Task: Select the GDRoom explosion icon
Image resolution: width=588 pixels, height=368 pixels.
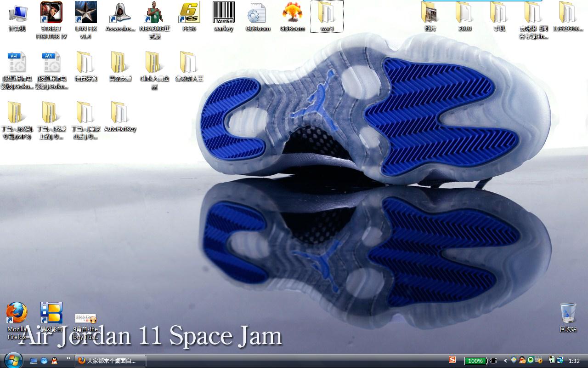Action: (292, 17)
